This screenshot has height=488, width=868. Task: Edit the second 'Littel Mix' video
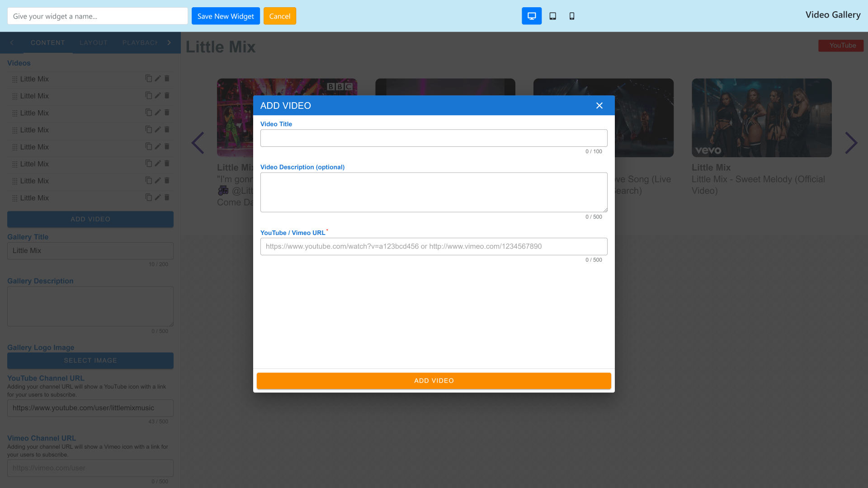tap(158, 164)
